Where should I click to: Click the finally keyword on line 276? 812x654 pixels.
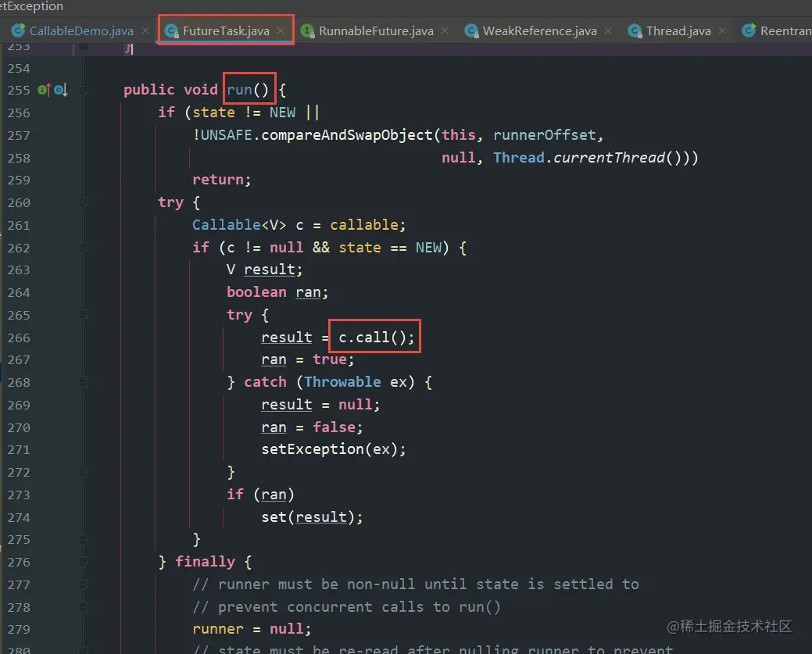click(205, 562)
